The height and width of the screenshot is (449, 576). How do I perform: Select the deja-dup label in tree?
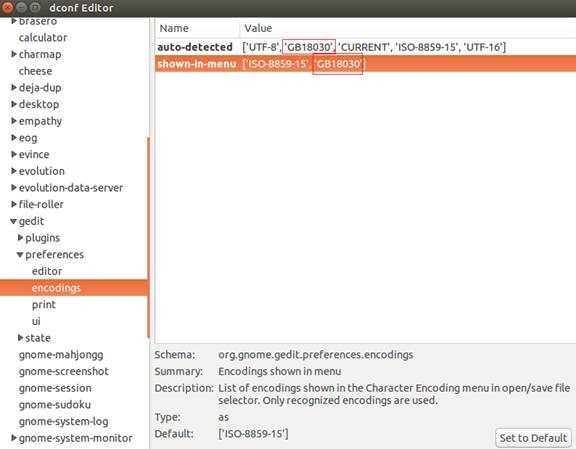(x=40, y=88)
